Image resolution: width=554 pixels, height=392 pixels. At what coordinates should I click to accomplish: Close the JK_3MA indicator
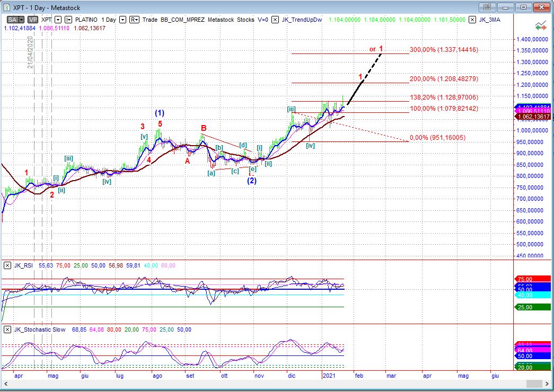472,20
